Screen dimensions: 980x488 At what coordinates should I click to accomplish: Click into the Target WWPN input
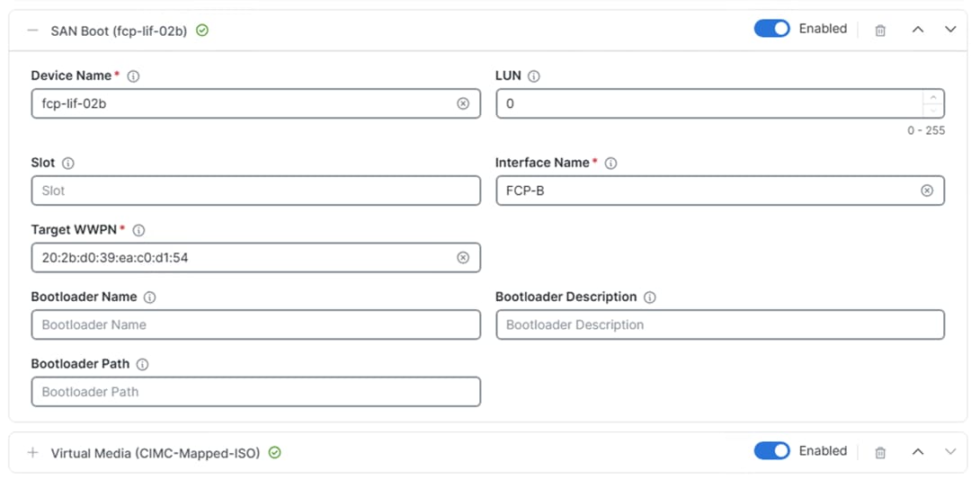(x=255, y=257)
